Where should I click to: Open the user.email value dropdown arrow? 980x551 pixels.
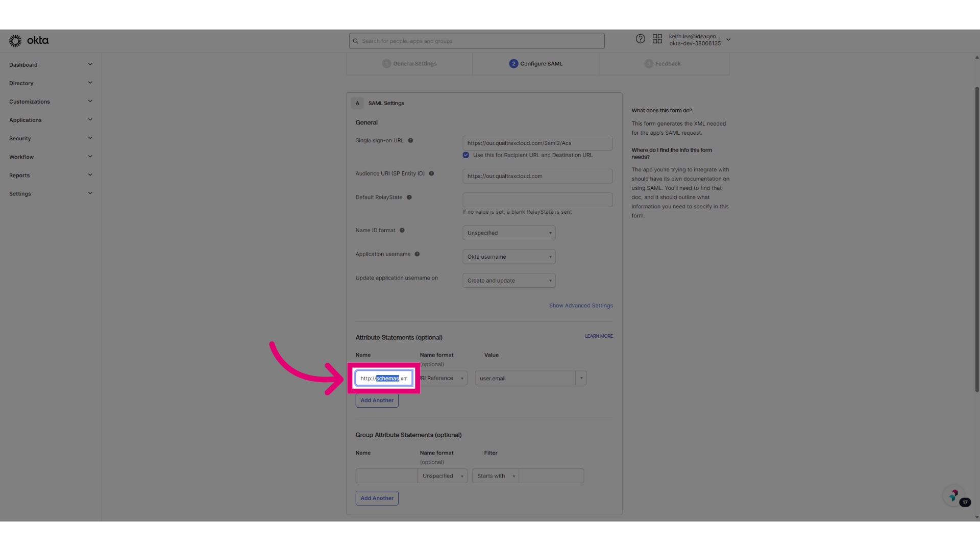click(581, 378)
